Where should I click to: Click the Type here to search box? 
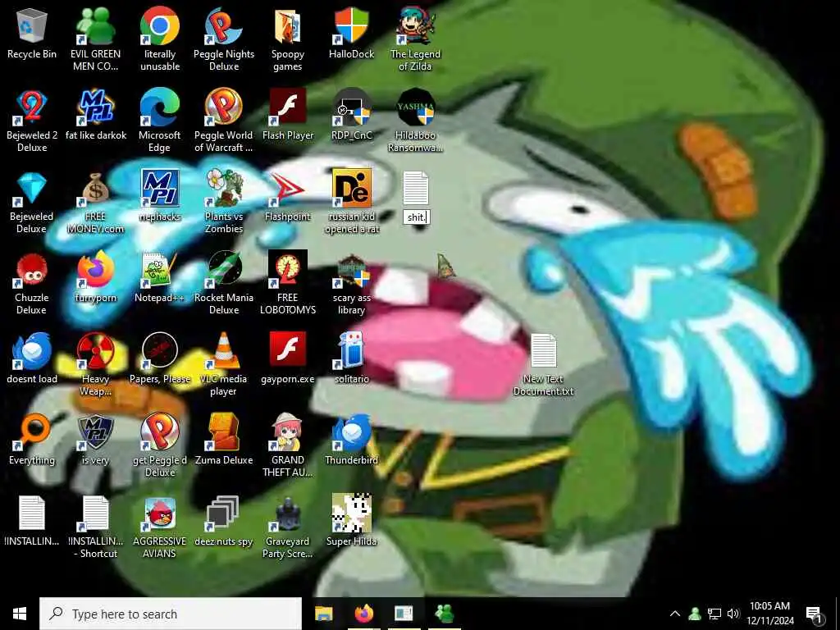(171, 614)
